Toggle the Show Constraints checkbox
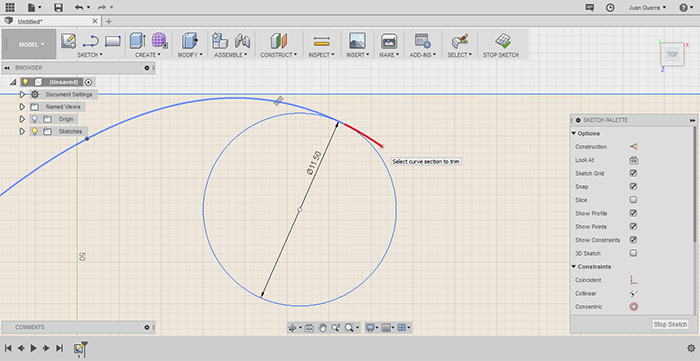700x361 pixels. [633, 240]
